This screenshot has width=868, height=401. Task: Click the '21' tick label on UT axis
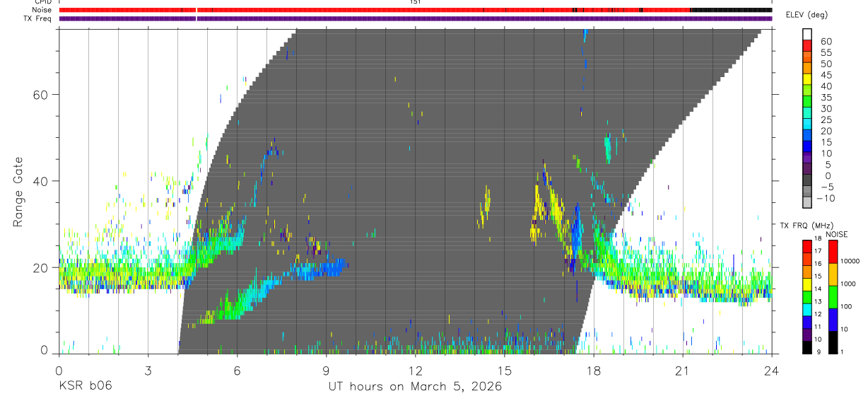pyautogui.click(x=683, y=371)
